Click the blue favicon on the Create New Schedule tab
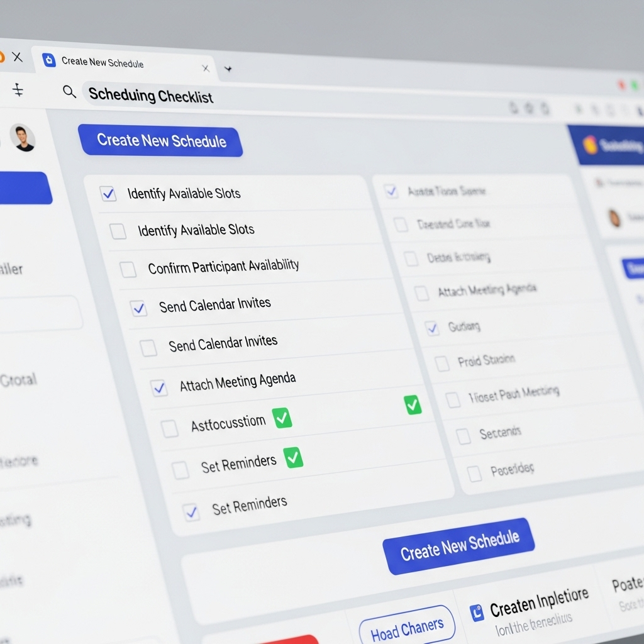The image size is (644, 644). (48, 60)
